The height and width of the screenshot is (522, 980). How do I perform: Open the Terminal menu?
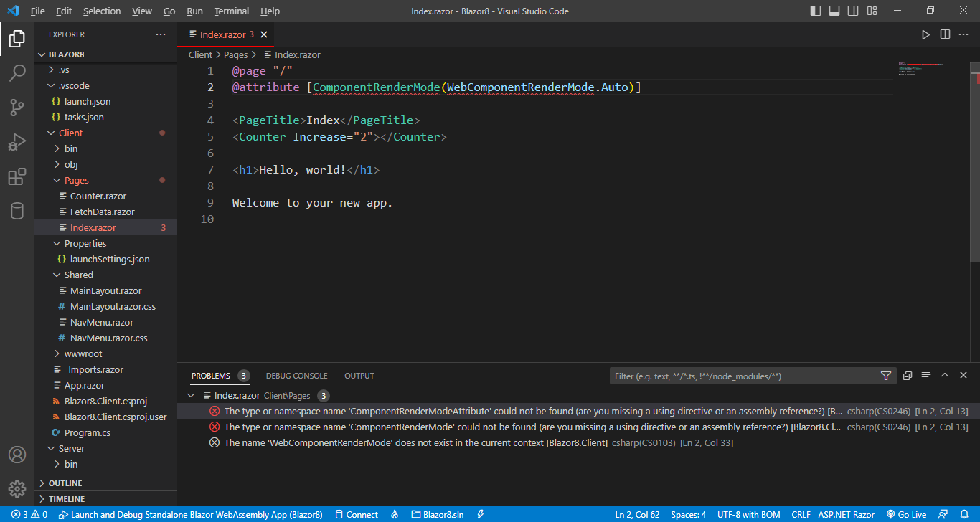point(232,11)
